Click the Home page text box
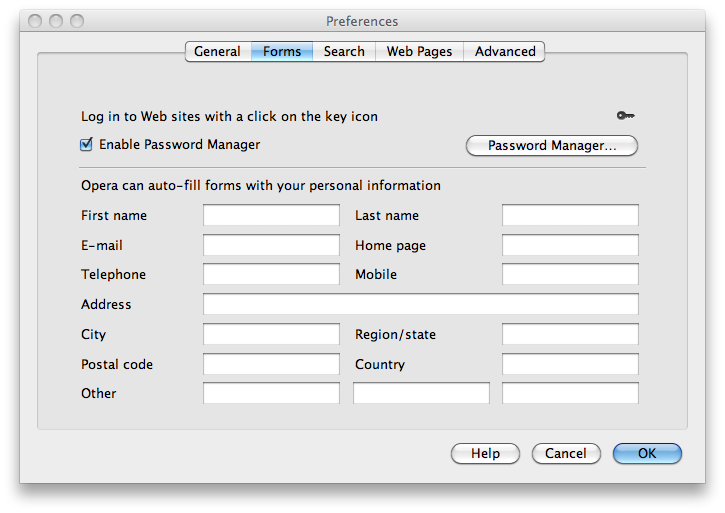This screenshot has height=513, width=725. point(570,246)
